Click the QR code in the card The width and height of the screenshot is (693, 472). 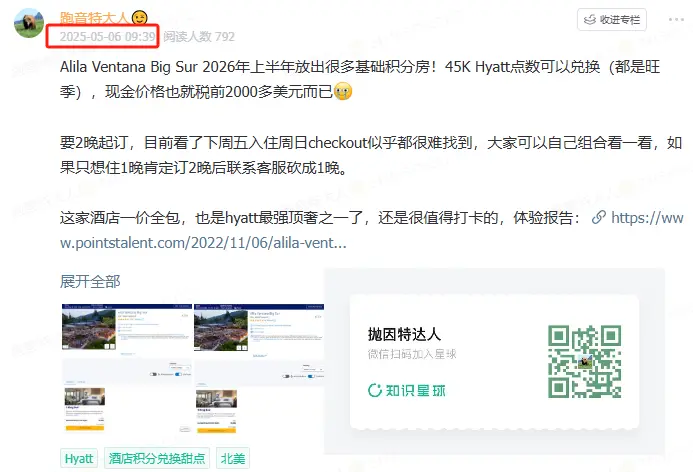pyautogui.click(x=584, y=362)
